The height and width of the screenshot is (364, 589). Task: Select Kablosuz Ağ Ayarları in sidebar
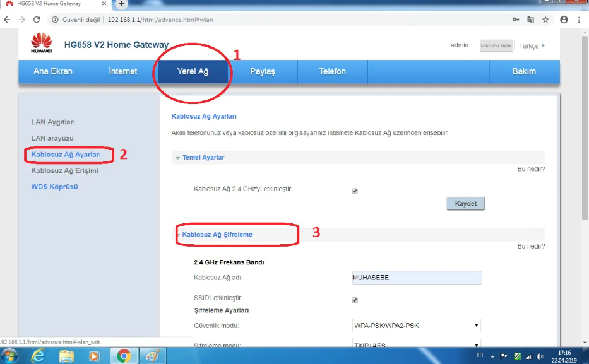(66, 154)
